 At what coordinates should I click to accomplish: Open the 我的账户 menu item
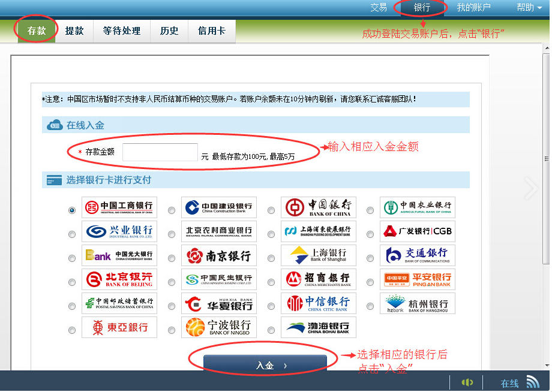(x=473, y=7)
